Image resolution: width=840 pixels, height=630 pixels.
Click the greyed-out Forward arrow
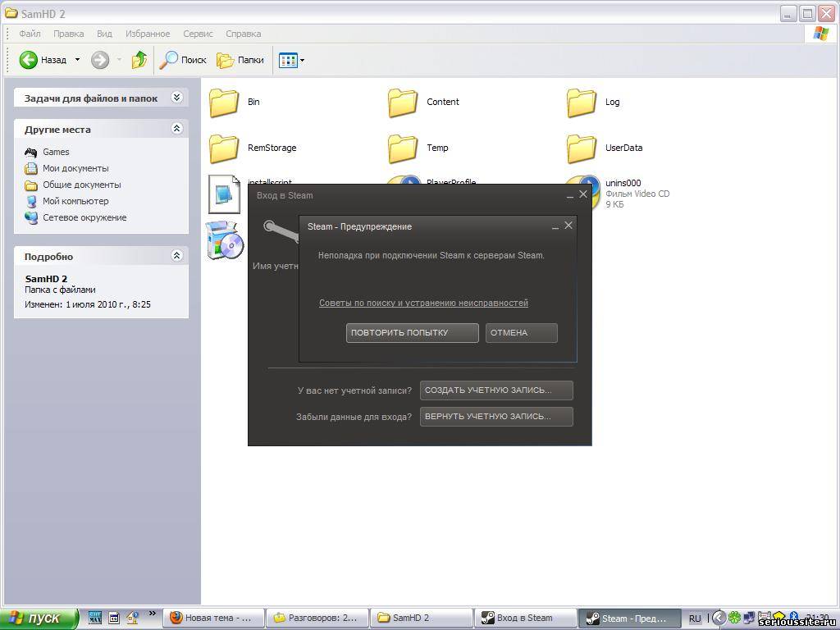pos(99,60)
